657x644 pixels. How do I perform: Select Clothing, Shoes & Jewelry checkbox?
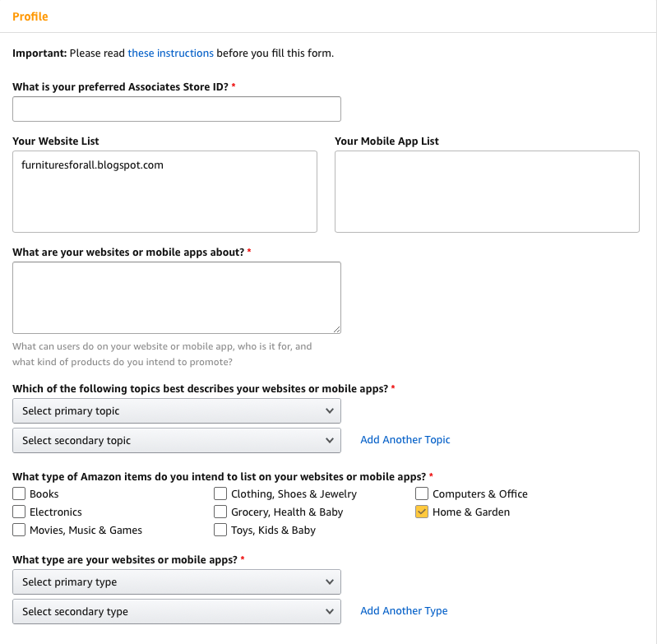coord(220,493)
